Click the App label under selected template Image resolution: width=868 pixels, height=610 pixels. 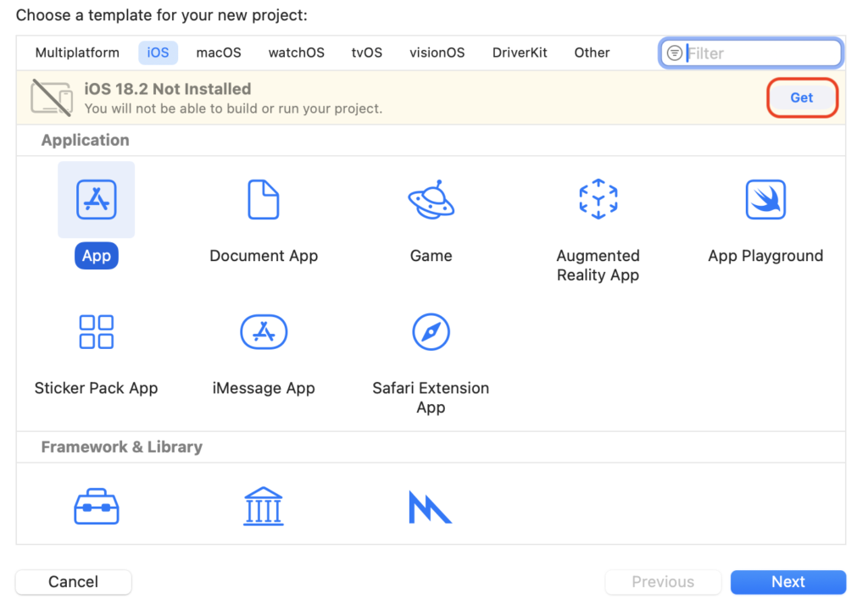[x=97, y=256]
